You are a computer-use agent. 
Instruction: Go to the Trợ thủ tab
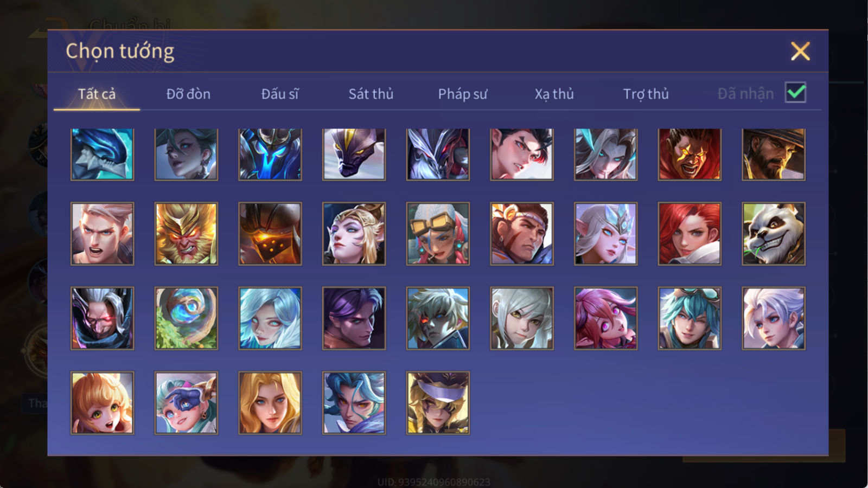pos(646,94)
